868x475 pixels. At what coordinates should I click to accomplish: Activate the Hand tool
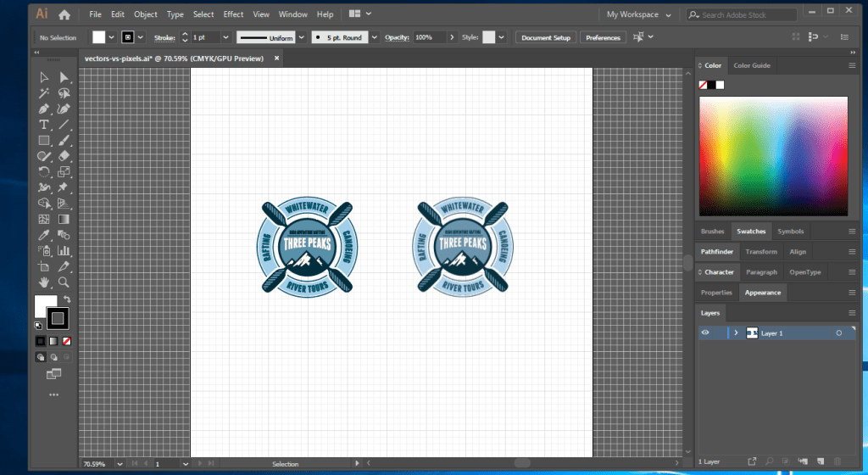44,281
